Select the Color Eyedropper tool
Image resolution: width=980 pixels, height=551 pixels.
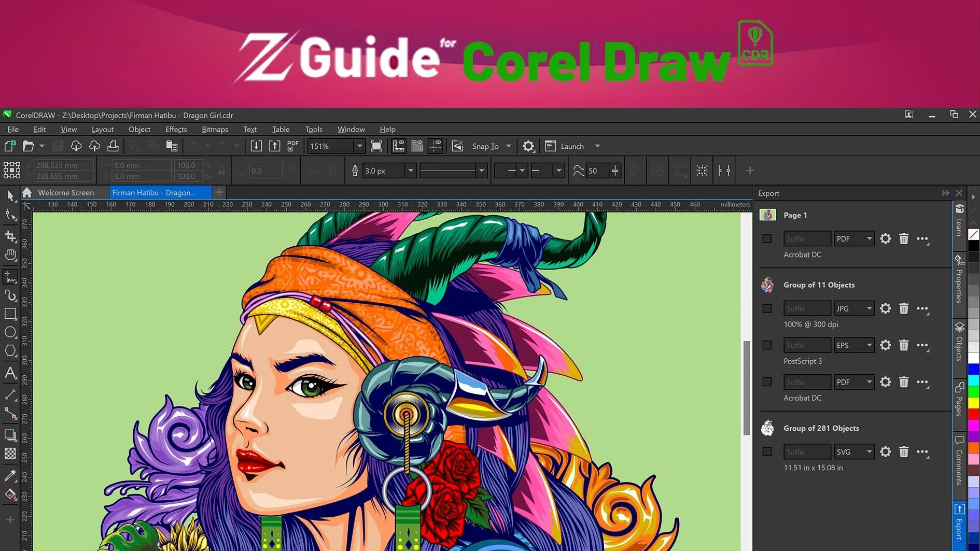click(x=10, y=475)
